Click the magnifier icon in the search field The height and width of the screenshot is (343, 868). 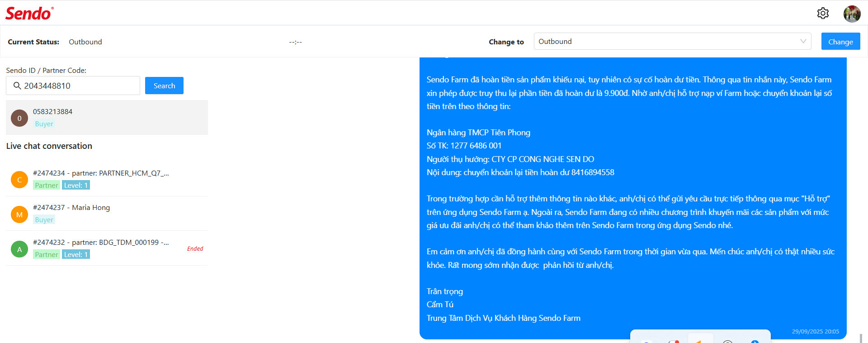[x=17, y=86]
